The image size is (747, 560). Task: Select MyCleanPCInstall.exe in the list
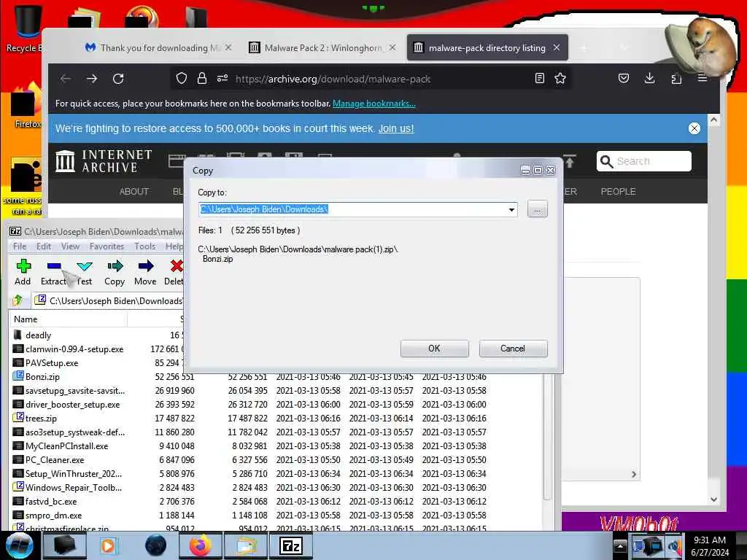click(x=66, y=446)
